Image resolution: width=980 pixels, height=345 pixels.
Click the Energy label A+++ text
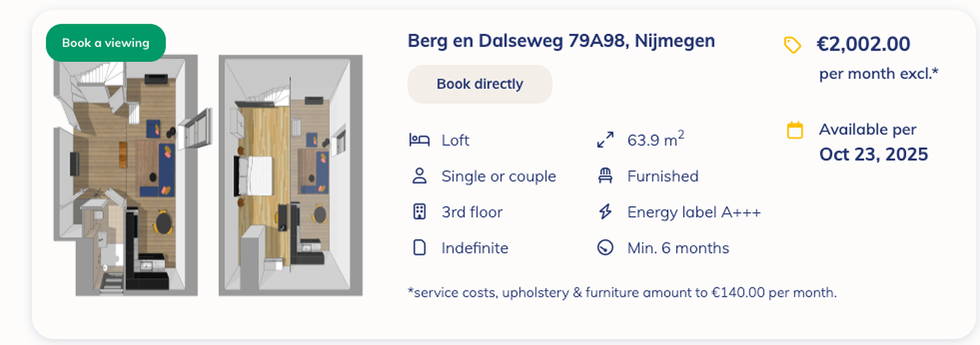(x=693, y=212)
